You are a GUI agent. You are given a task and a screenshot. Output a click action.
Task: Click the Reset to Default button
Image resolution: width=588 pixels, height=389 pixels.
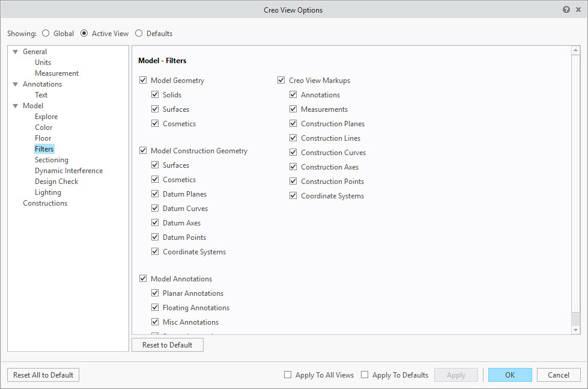point(167,345)
